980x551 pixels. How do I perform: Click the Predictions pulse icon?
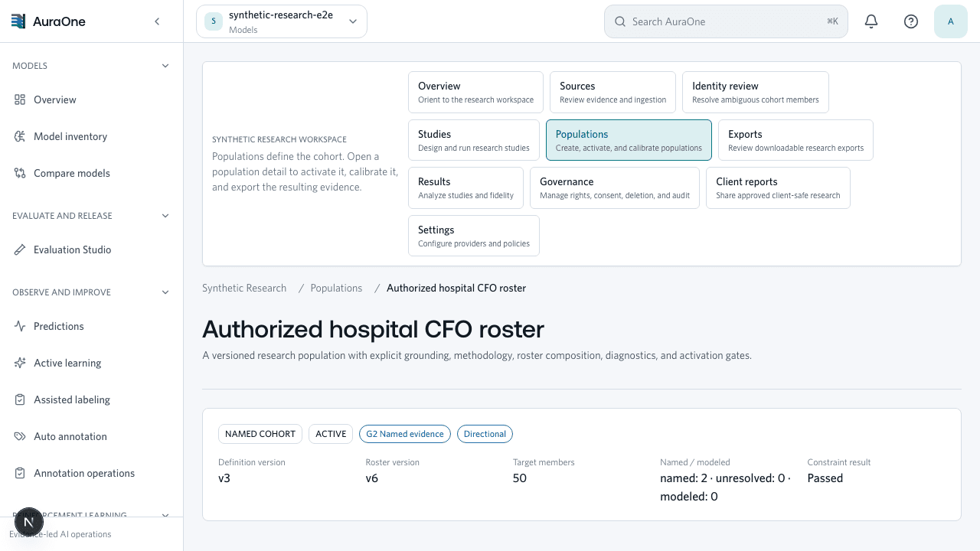coord(20,326)
